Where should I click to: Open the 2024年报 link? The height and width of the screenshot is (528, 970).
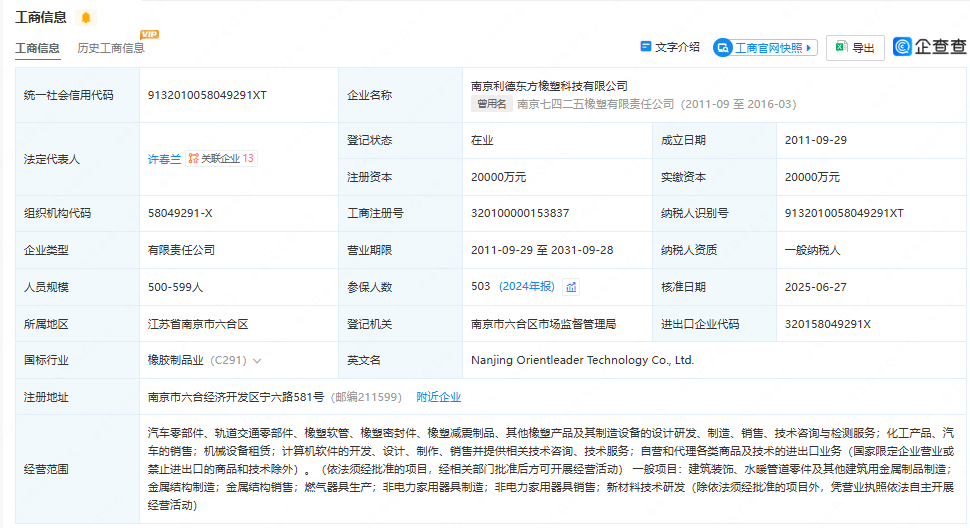point(526,286)
